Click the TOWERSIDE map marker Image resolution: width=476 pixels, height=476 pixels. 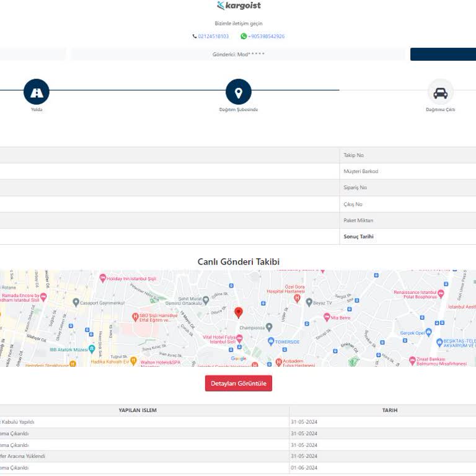(x=271, y=342)
